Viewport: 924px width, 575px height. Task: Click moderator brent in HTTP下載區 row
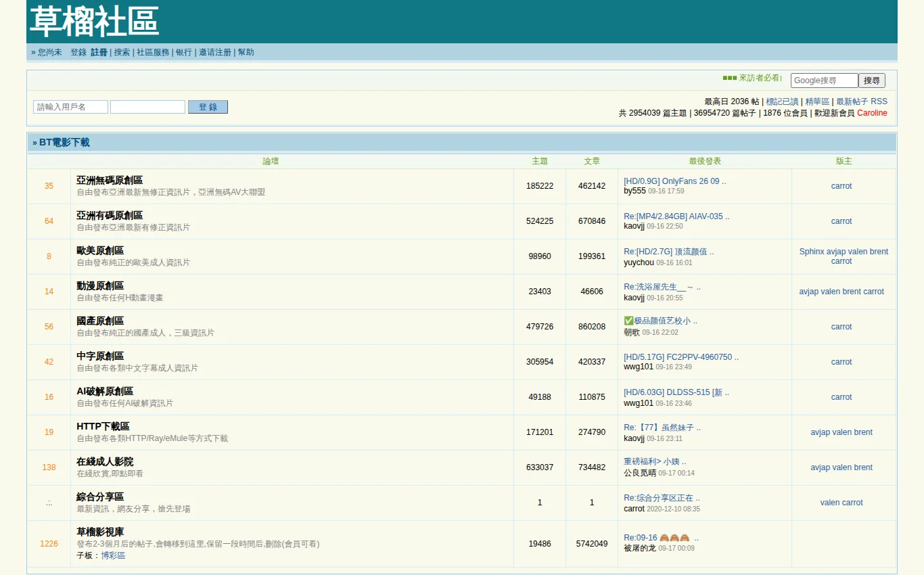pos(863,432)
